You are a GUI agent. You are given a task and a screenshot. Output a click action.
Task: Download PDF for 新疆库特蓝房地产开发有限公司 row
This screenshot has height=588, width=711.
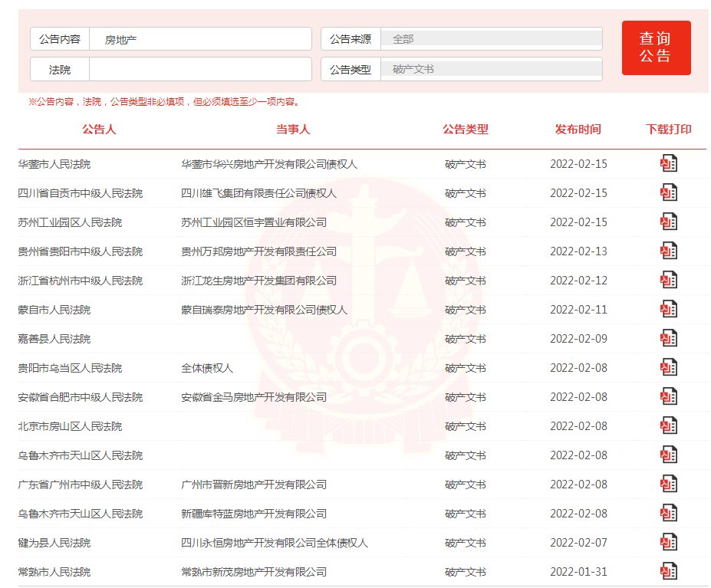(x=668, y=513)
